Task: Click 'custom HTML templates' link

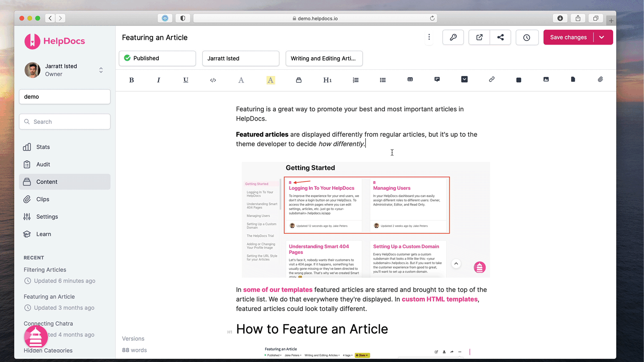Action: (440, 299)
